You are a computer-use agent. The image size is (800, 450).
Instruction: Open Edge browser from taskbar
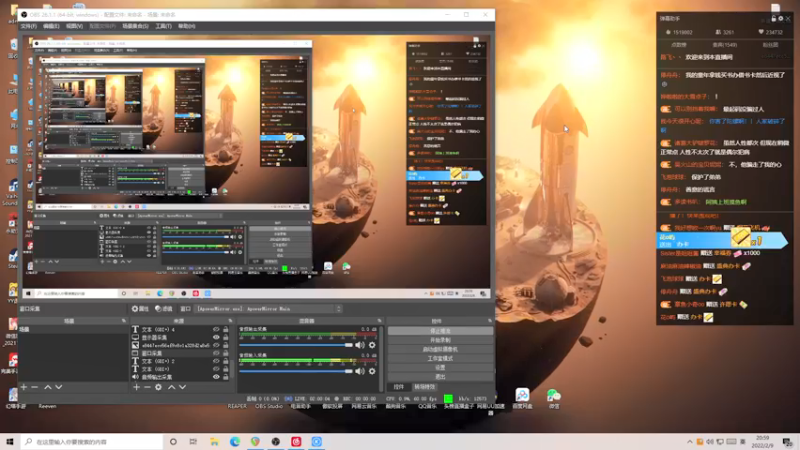tap(235, 441)
